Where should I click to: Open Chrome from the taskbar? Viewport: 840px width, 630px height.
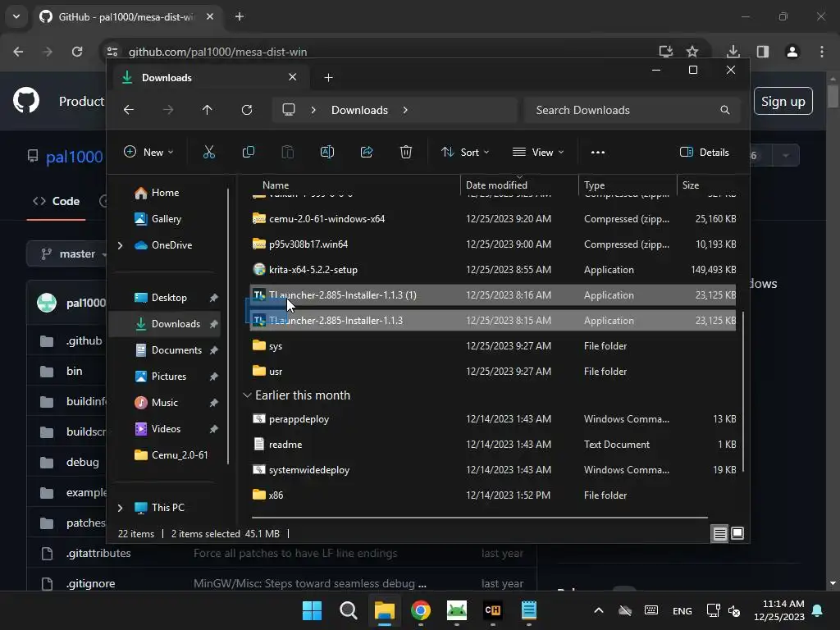421,610
